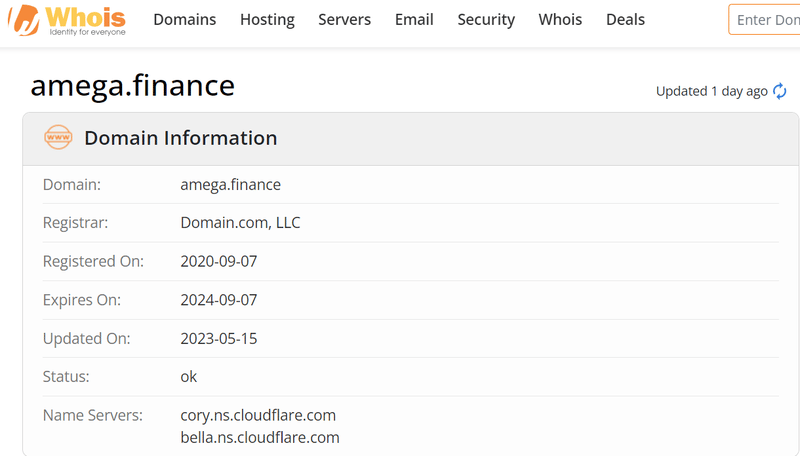Click the www Domain Information icon

click(x=58, y=137)
